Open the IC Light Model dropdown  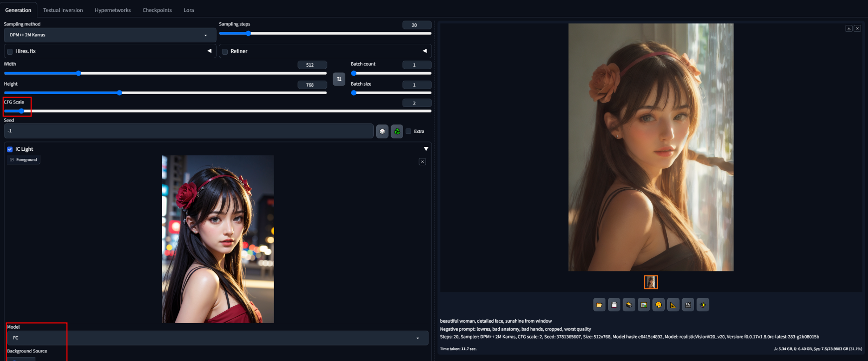coord(218,338)
